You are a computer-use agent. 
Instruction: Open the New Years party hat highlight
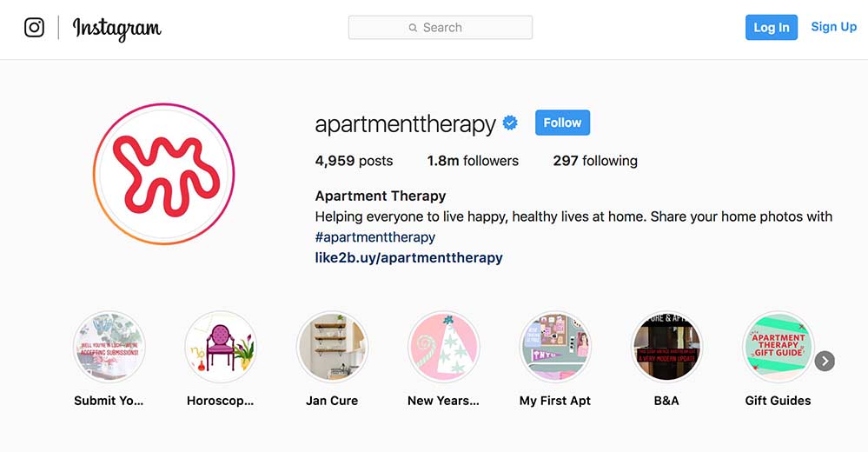click(443, 348)
